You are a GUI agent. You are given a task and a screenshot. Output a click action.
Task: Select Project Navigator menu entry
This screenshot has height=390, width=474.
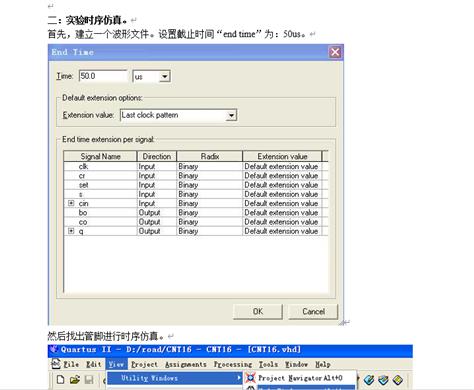[x=300, y=378]
